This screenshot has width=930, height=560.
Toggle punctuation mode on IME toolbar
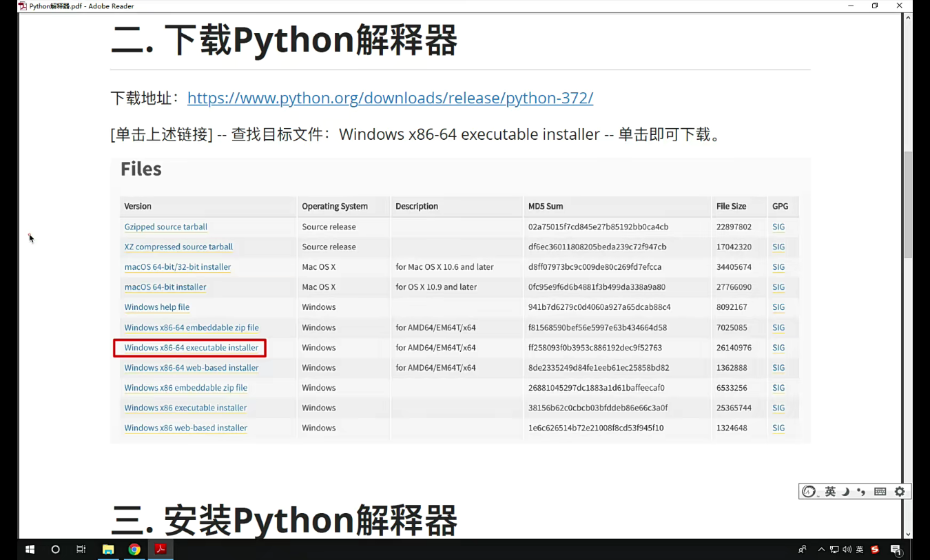861,491
